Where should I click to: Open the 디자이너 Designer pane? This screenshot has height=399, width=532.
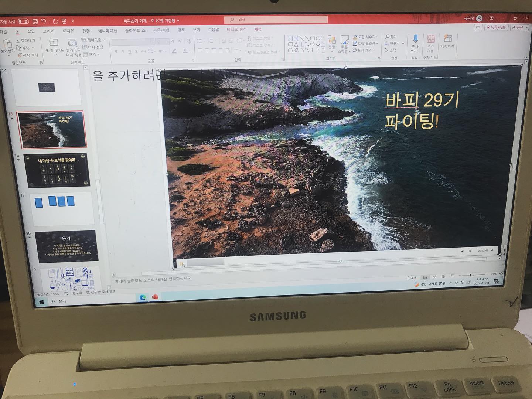point(447,41)
